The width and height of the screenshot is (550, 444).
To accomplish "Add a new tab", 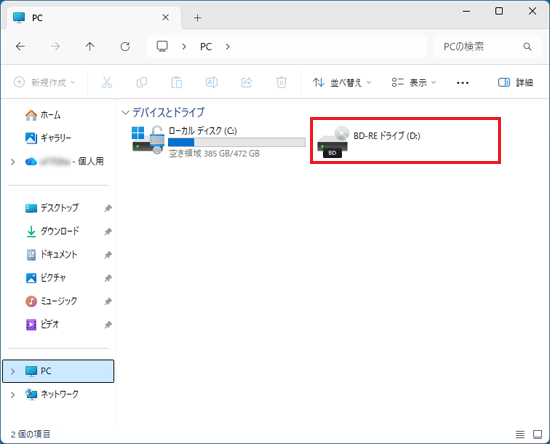I will [x=197, y=18].
